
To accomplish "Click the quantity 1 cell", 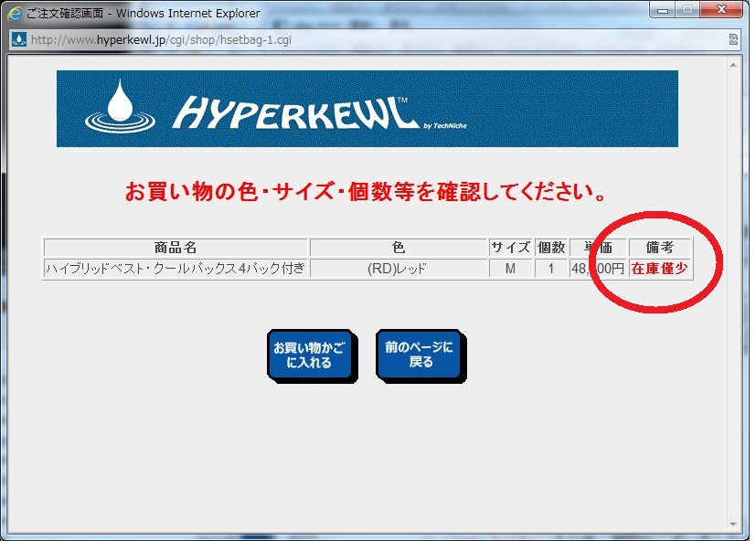I will (551, 268).
